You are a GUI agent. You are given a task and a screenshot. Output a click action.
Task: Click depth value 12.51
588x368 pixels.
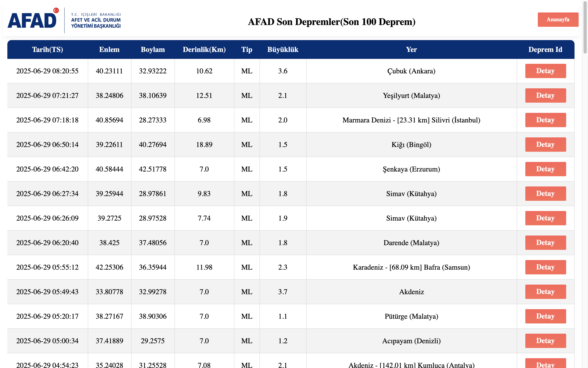[x=204, y=95]
